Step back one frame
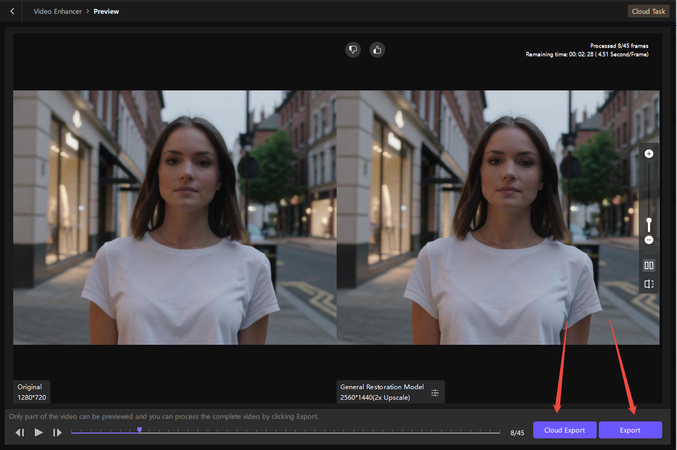 pyautogui.click(x=20, y=432)
